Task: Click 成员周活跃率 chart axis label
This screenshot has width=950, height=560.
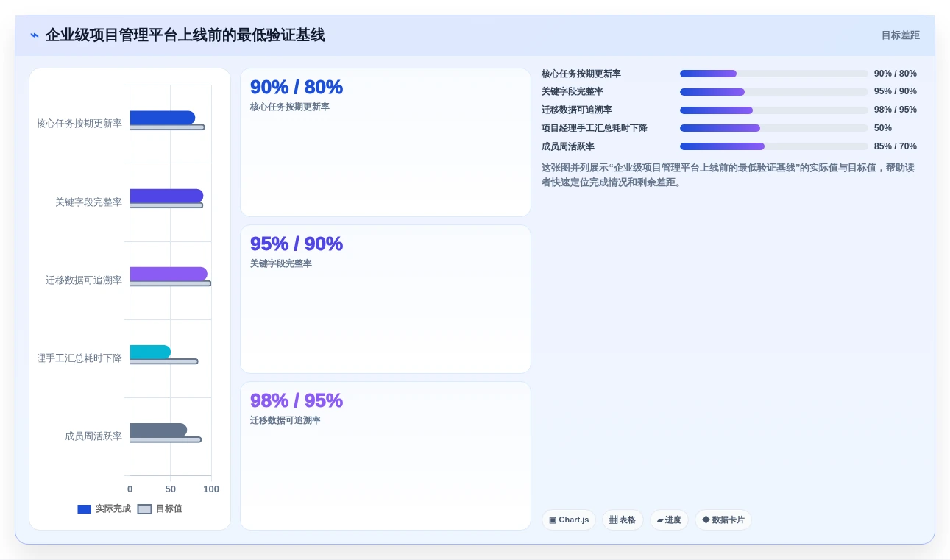Action: point(93,436)
